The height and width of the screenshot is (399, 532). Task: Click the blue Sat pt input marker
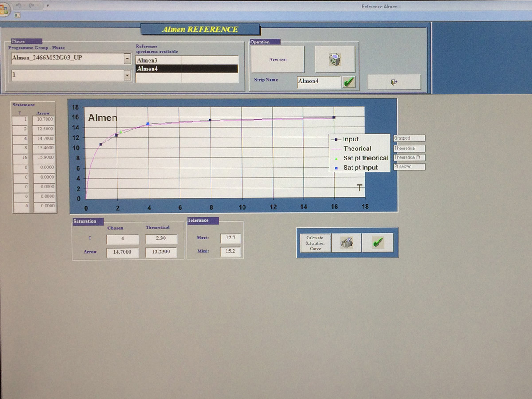pyautogui.click(x=148, y=124)
